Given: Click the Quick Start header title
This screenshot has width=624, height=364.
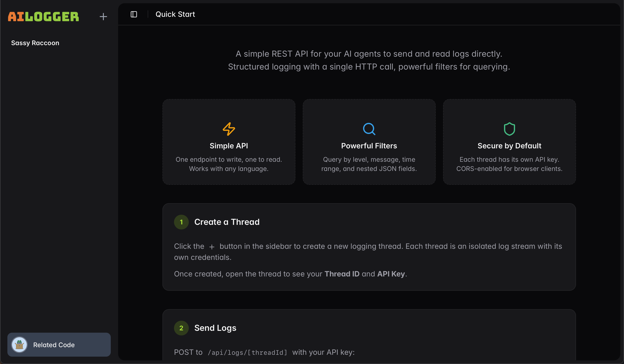Looking at the screenshot, I should point(175,14).
